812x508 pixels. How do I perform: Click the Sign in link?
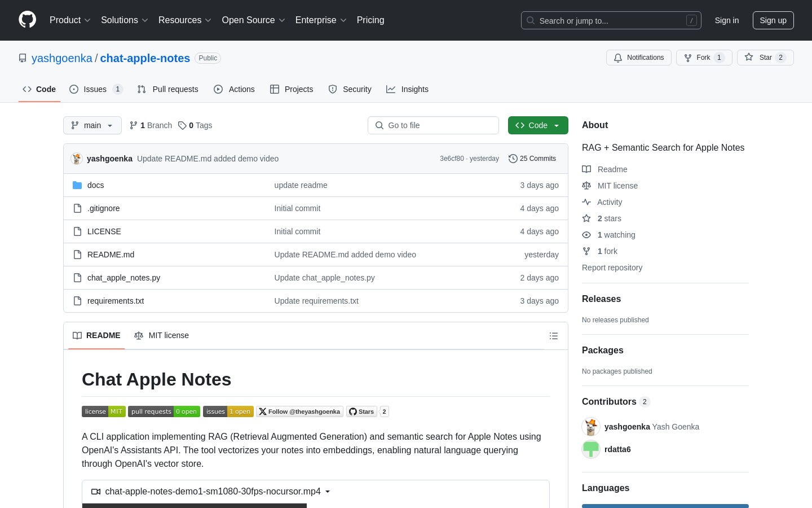[x=727, y=20]
